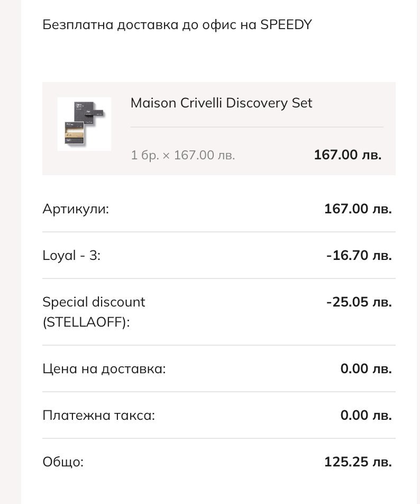The image size is (420, 504).
Task: Select the 'Loyal - 3:' label
Action: pyautogui.click(x=71, y=256)
